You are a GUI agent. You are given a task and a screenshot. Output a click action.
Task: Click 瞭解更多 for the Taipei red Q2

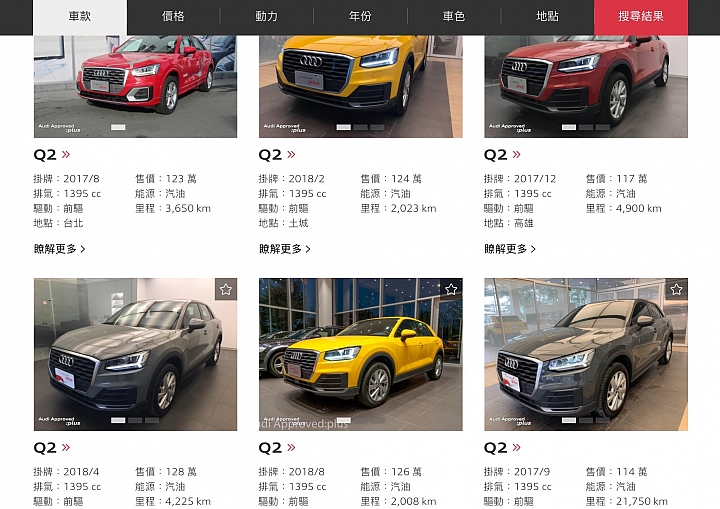60,249
